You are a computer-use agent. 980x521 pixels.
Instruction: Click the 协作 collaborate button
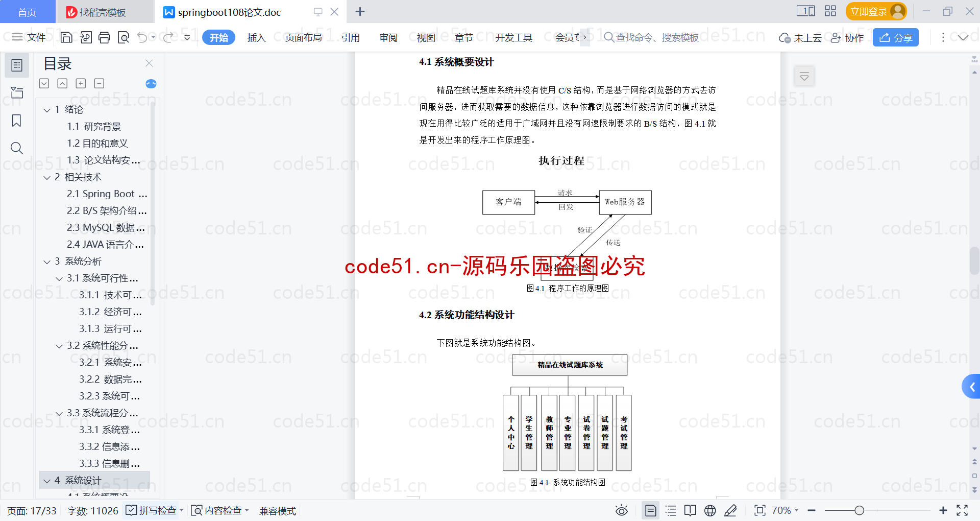[x=847, y=37]
